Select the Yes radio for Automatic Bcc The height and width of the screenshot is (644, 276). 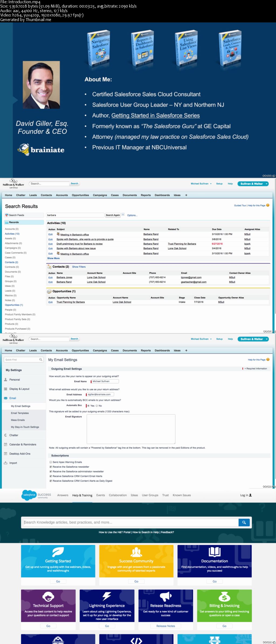click(88, 406)
